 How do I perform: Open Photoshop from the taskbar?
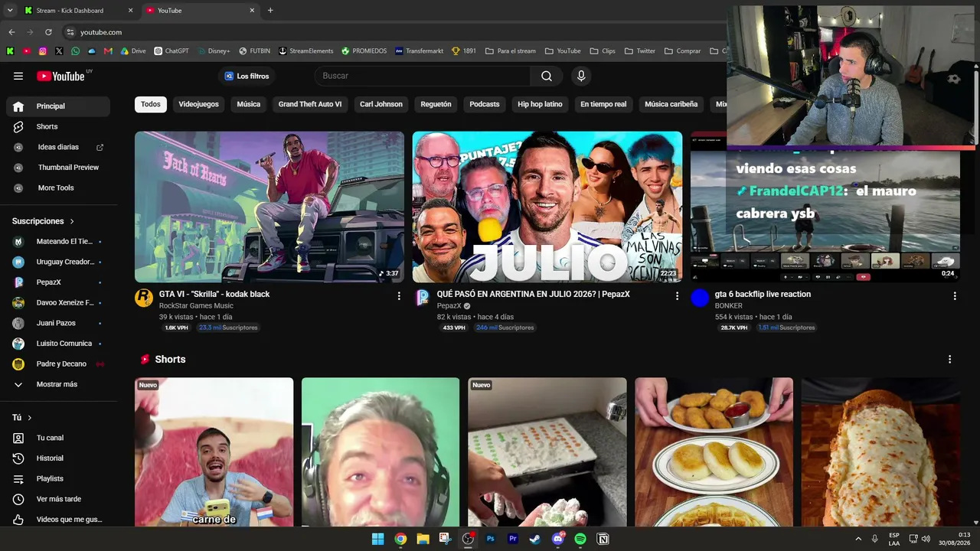click(491, 539)
